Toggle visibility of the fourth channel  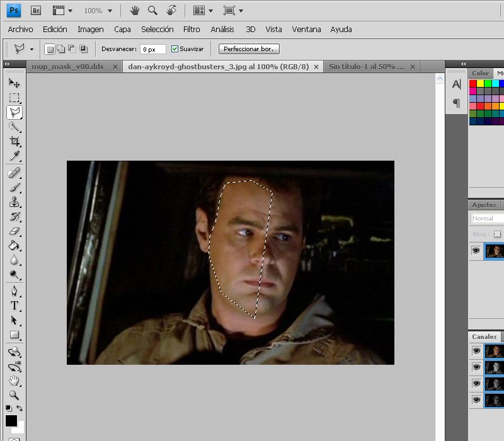pyautogui.click(x=476, y=399)
